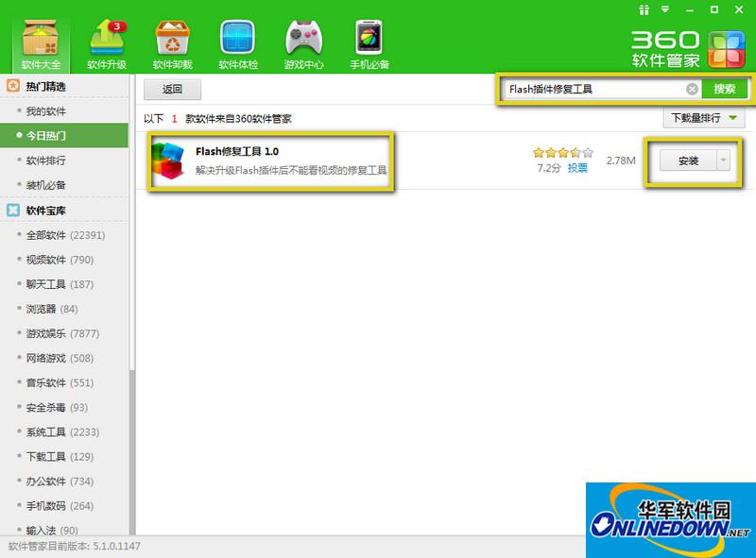Screen dimensions: 756x558
Task: Open the dropdown arrow beside 安装
Action: (724, 161)
